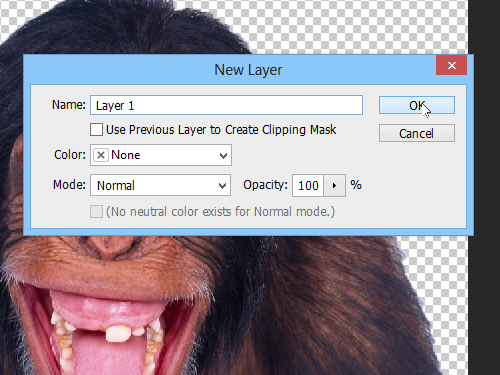Close the New Layer dialog window
Image resolution: width=500 pixels, height=375 pixels.
451,65
